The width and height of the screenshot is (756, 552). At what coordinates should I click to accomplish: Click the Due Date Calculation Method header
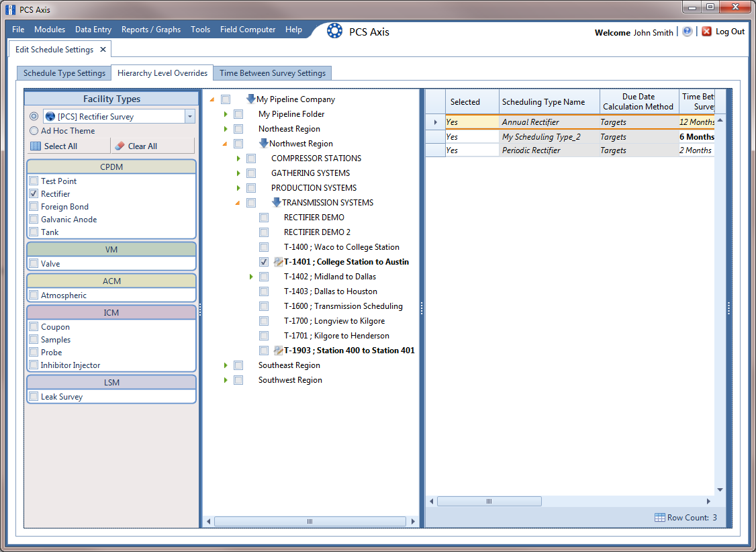(639, 101)
